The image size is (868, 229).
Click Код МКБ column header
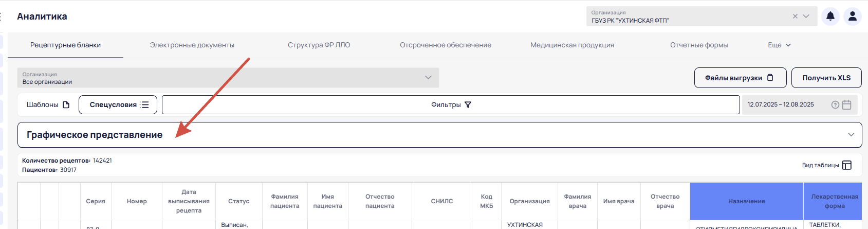pyautogui.click(x=487, y=201)
